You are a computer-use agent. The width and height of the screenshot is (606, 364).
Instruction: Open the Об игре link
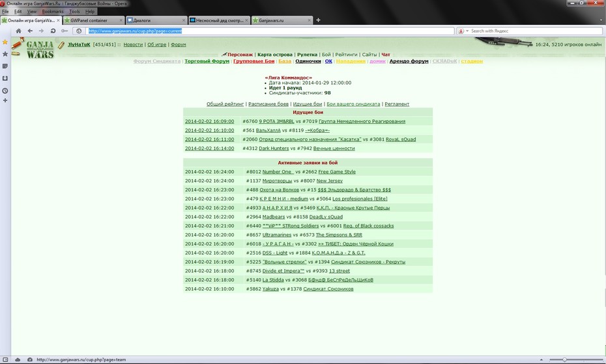click(156, 44)
